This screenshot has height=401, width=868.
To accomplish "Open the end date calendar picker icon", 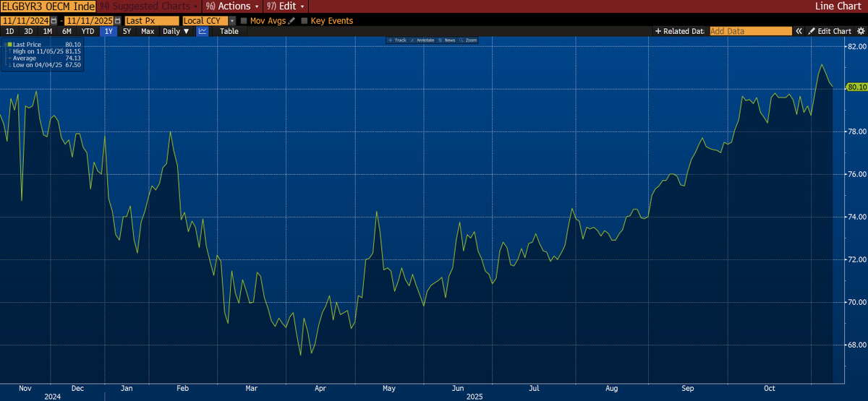I will point(119,21).
